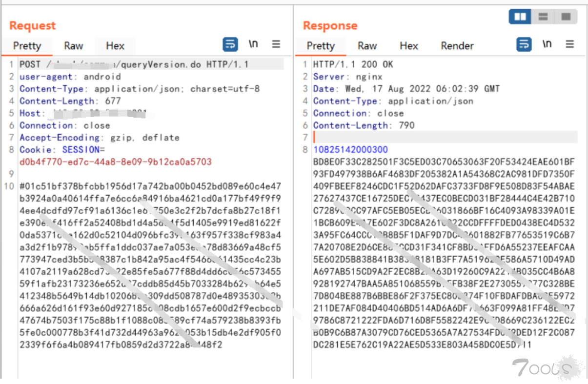
Task: Open Response Hex tab
Action: click(409, 46)
